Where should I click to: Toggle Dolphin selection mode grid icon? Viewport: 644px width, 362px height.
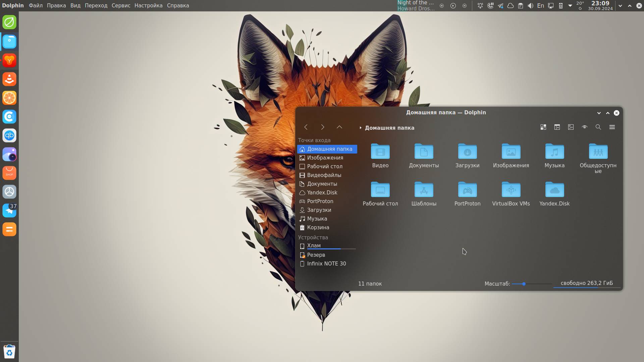[x=543, y=127]
